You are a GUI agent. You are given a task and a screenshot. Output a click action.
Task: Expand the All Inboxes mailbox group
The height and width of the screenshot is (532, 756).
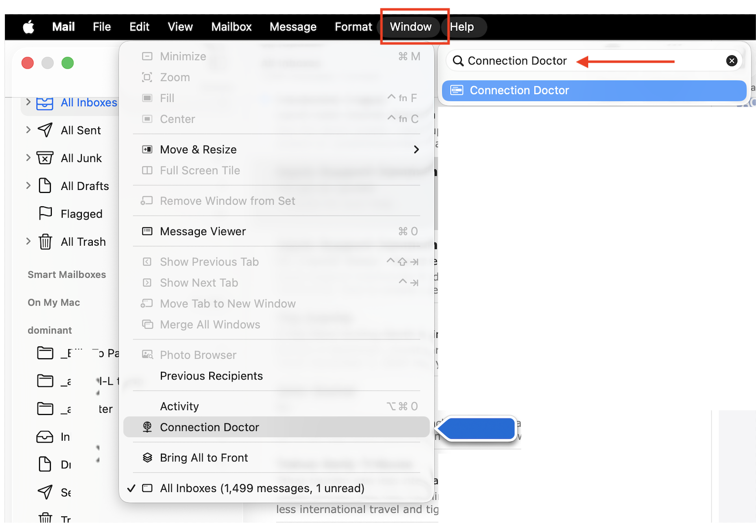28,102
